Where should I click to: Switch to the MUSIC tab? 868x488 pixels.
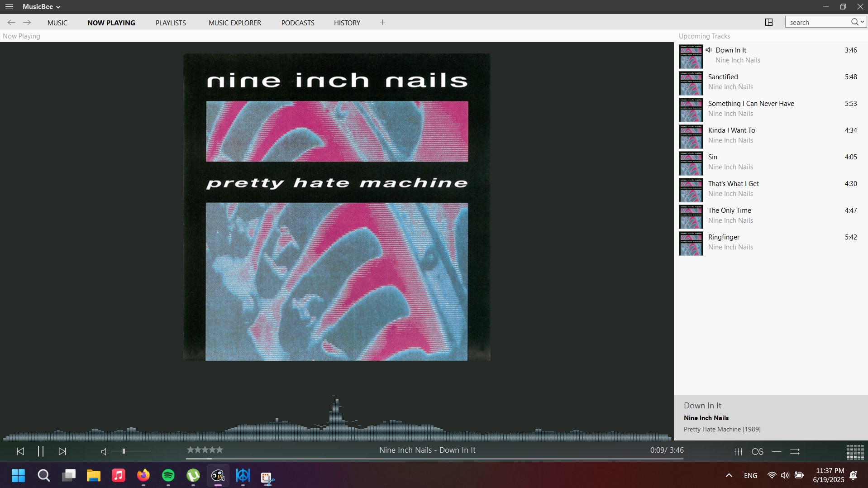[x=57, y=23]
